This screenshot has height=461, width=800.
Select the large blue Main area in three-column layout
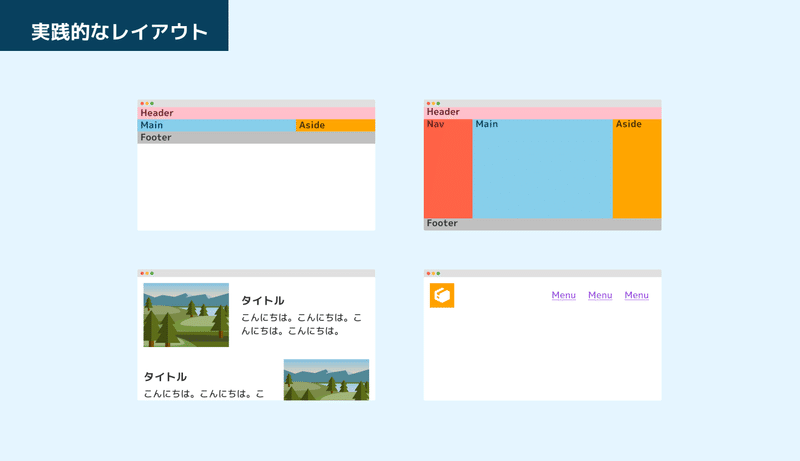coord(542,169)
